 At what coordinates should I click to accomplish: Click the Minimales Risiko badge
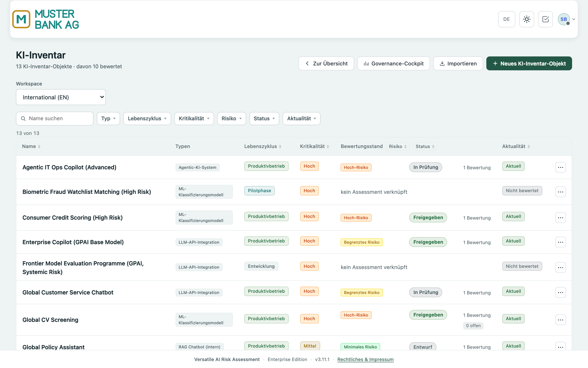[x=360, y=347]
